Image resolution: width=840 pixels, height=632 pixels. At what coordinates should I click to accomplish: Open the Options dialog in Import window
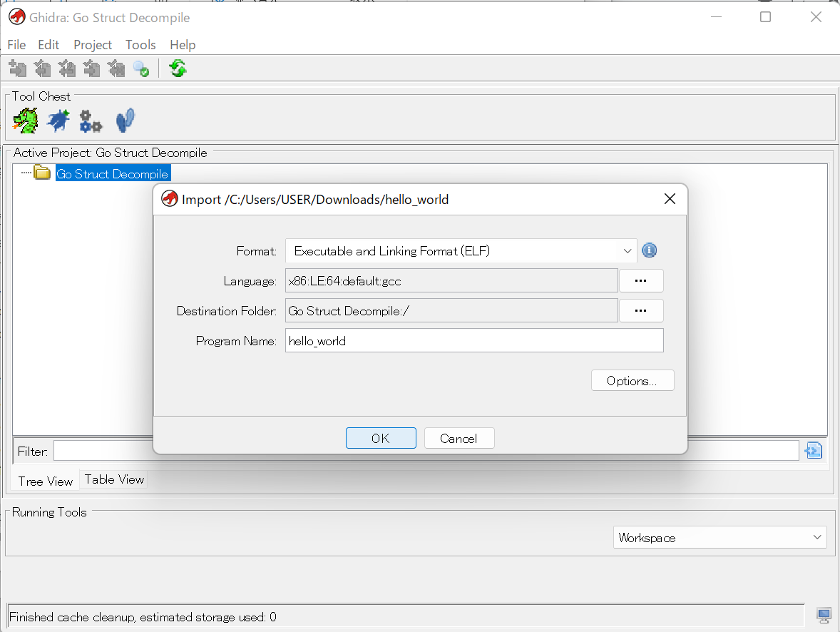coord(632,379)
